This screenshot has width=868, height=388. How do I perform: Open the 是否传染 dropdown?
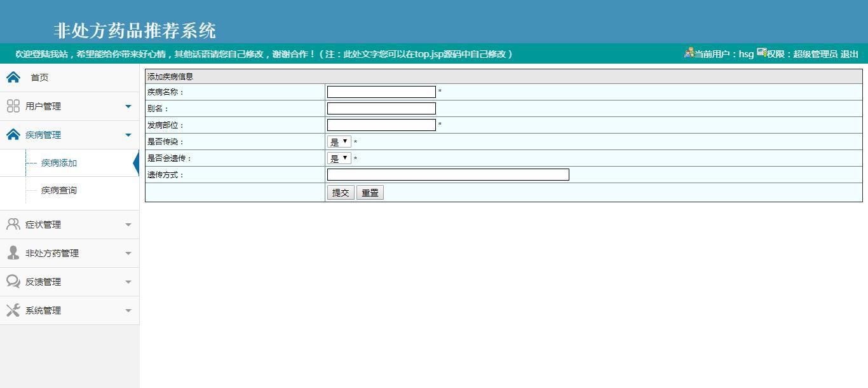(x=339, y=142)
